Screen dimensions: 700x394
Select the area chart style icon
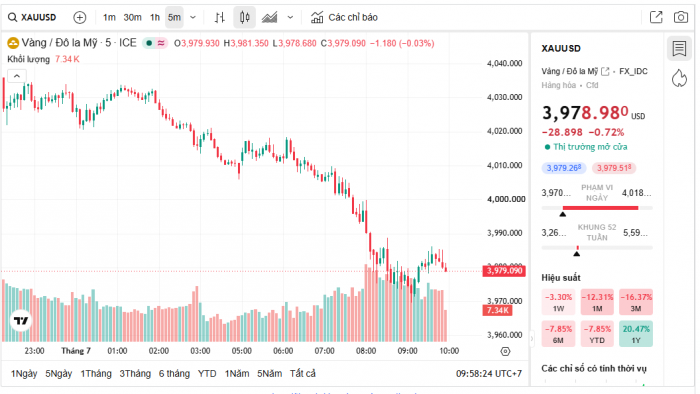[269, 17]
